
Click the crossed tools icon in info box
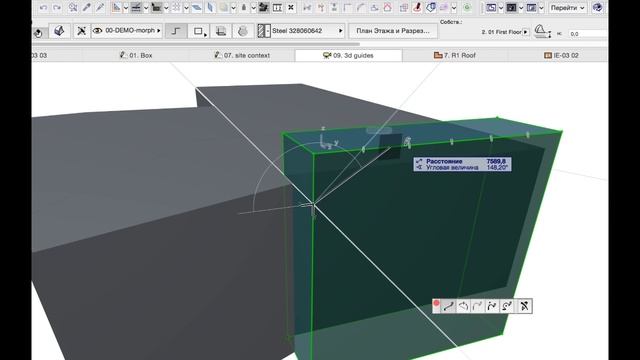pyautogui.click(x=82, y=31)
